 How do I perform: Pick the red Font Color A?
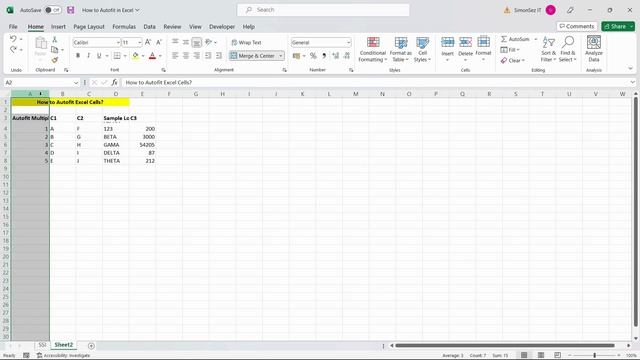(152, 56)
